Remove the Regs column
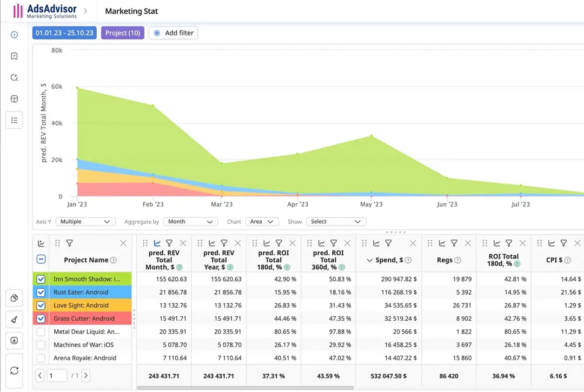 [468, 243]
